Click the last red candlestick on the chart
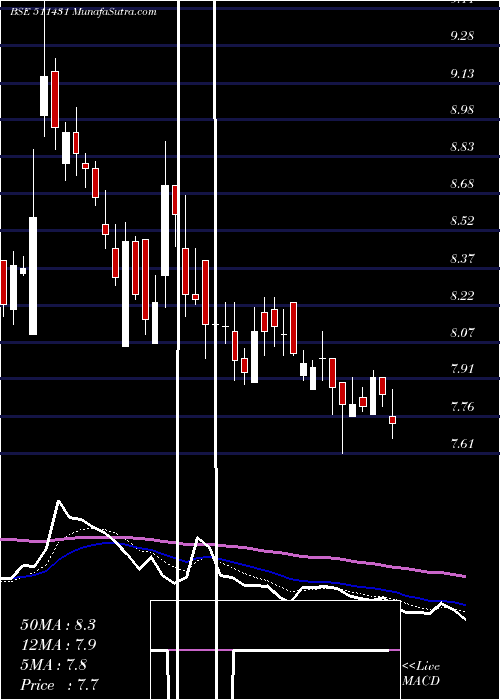 click(x=392, y=420)
